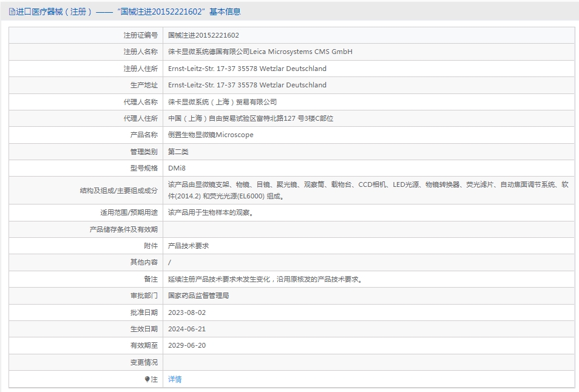This screenshot has width=579, height=392.
Task: Click the 产品名称 label
Action: point(144,135)
